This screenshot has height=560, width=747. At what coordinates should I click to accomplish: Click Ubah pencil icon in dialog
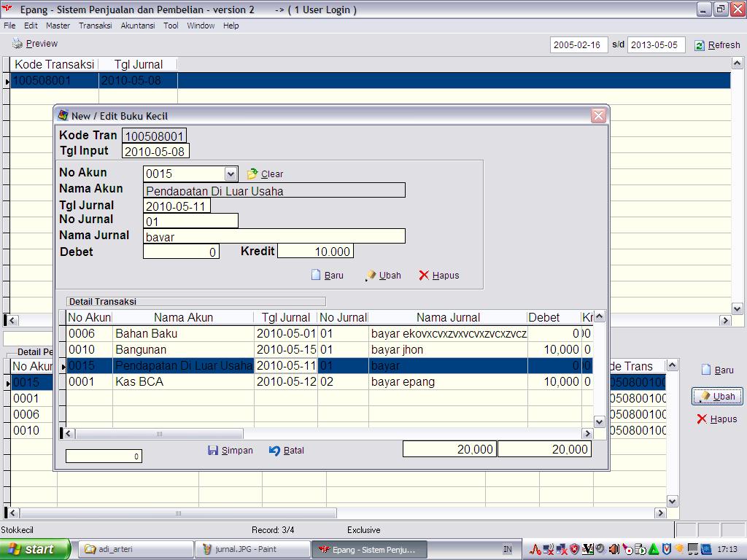click(x=371, y=275)
